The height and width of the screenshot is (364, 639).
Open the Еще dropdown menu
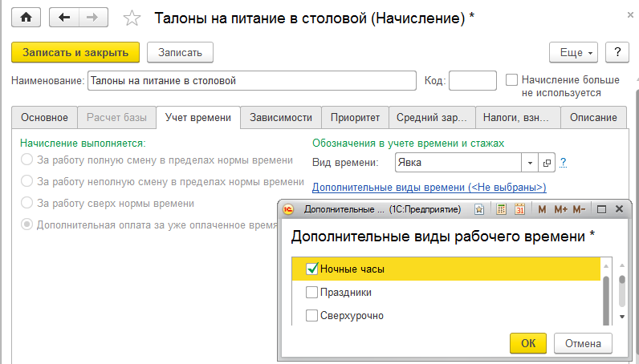click(x=573, y=52)
